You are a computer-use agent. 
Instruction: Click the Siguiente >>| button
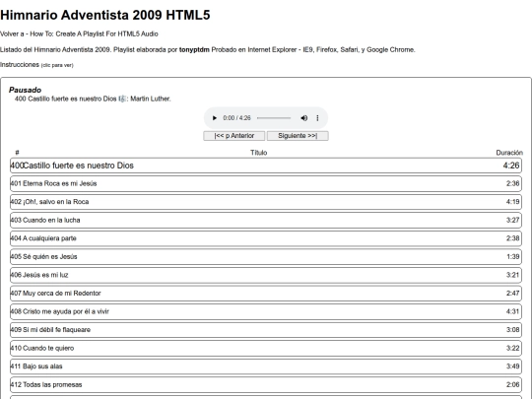(x=298, y=136)
